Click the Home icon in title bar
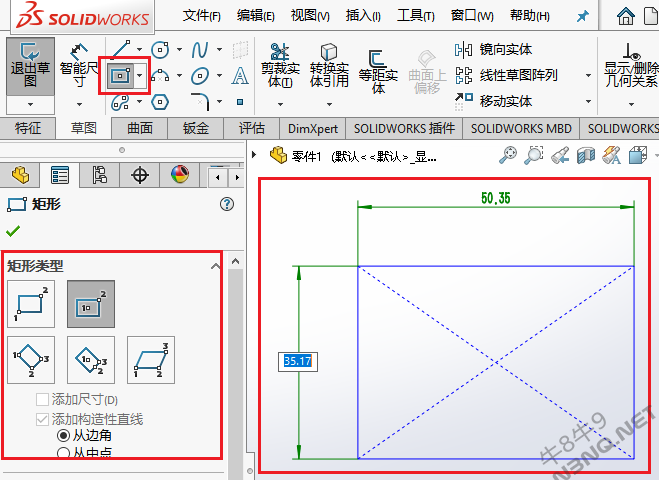659x480 pixels. [626, 16]
